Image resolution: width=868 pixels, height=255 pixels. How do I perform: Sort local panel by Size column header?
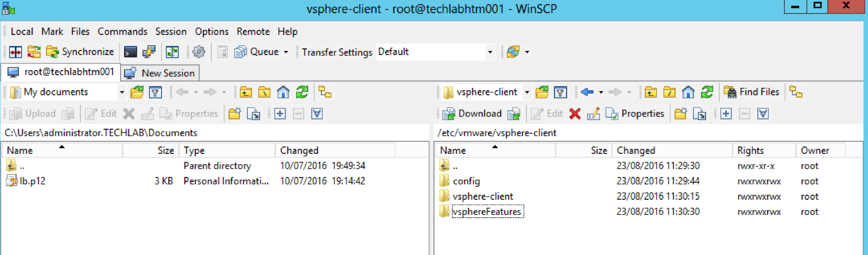coord(150,150)
